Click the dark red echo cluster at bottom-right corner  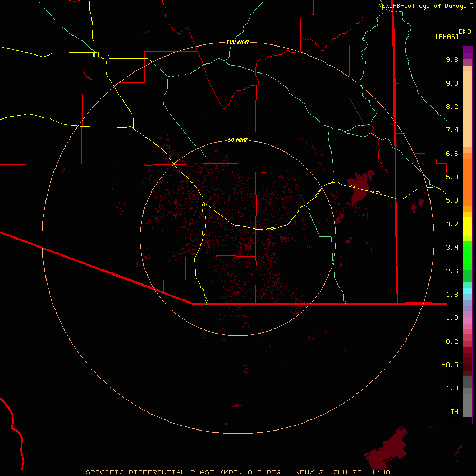(386, 449)
